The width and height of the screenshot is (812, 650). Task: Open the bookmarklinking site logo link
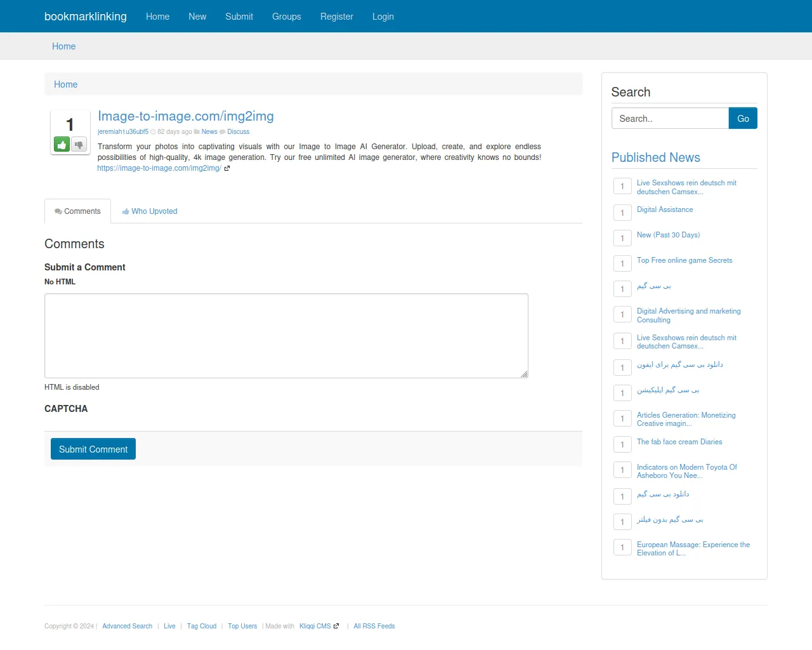pos(86,17)
